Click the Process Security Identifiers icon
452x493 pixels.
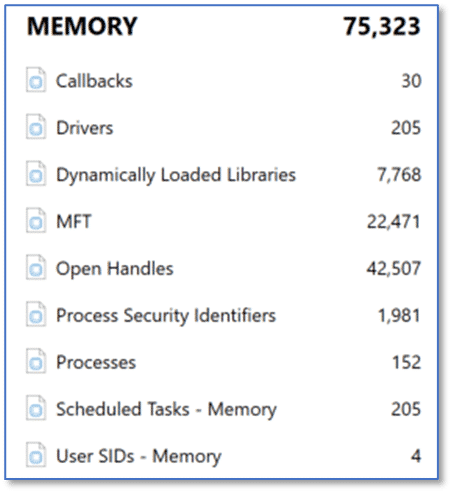36,314
